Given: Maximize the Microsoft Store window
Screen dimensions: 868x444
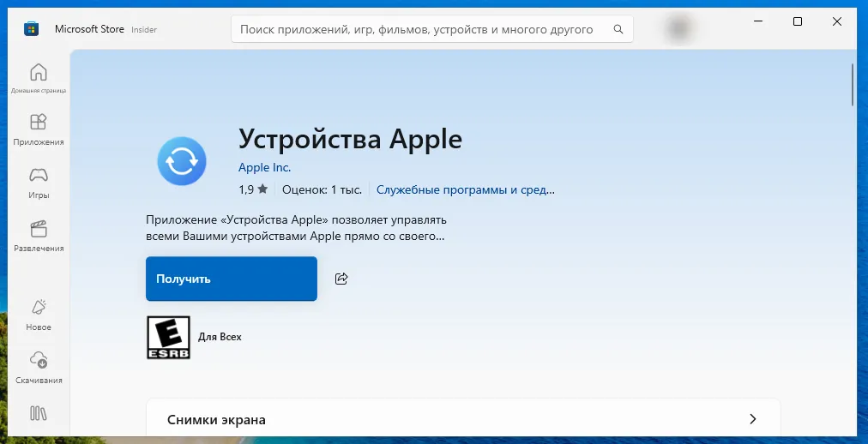Looking at the screenshot, I should pyautogui.click(x=797, y=21).
